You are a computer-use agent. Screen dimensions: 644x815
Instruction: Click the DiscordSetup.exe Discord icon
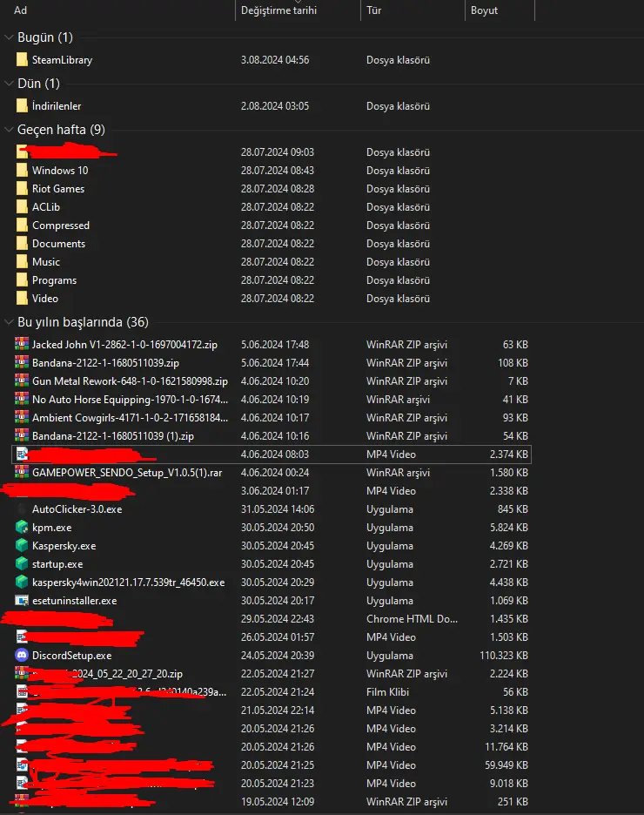(x=22, y=656)
